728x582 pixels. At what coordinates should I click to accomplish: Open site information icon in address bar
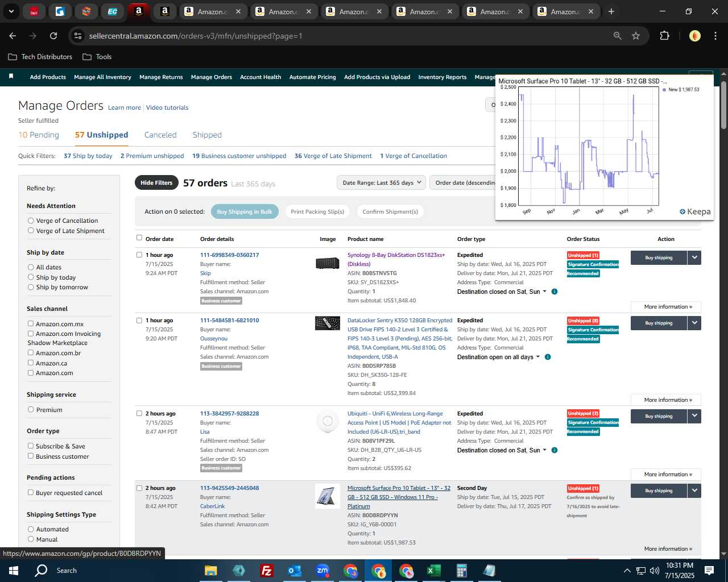point(78,36)
